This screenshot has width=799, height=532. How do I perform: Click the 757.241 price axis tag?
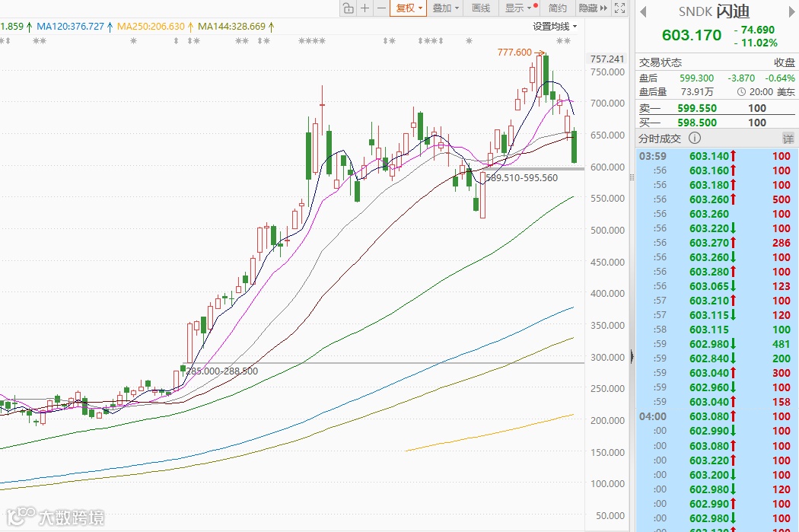607,59
